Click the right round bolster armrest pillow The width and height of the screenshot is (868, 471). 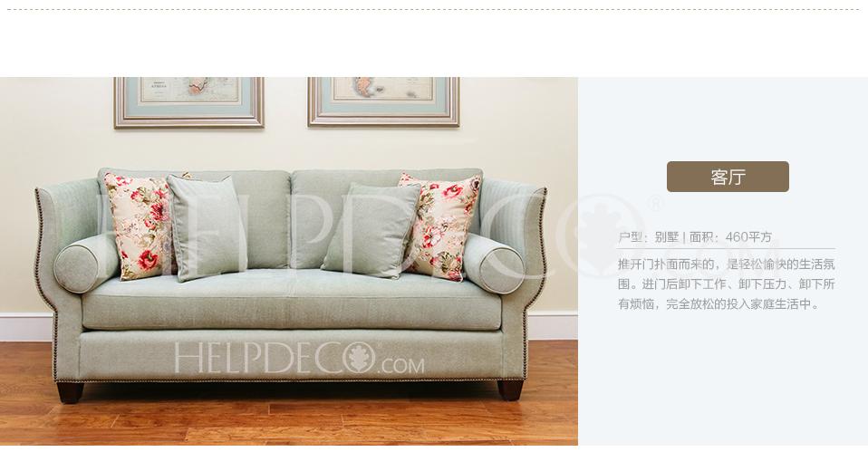[494, 264]
